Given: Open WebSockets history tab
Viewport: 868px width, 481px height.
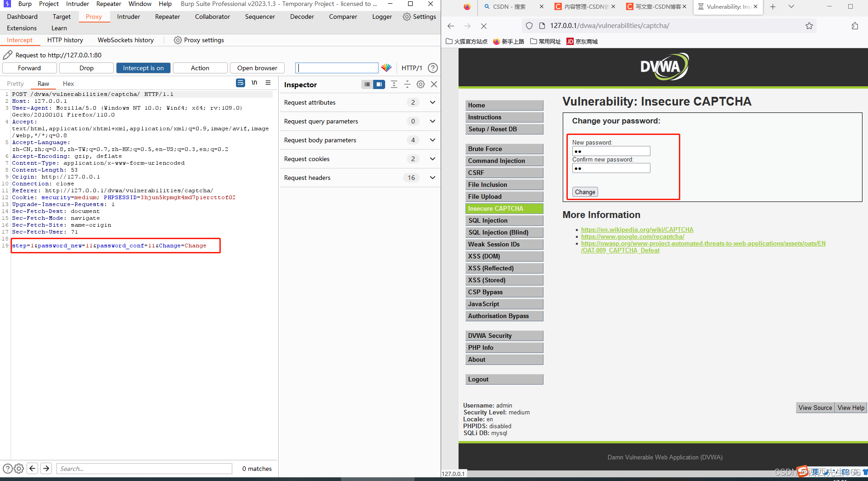Looking at the screenshot, I should click(126, 40).
